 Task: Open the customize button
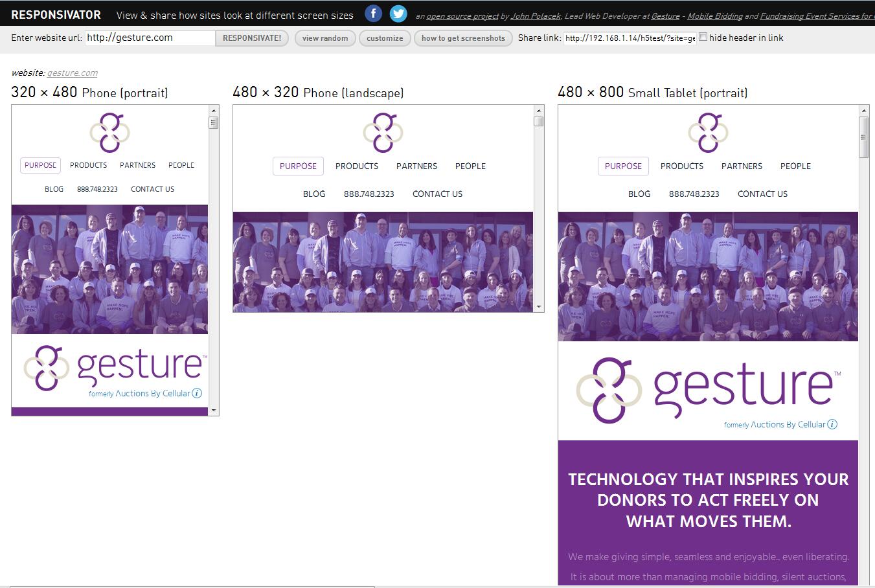(385, 38)
